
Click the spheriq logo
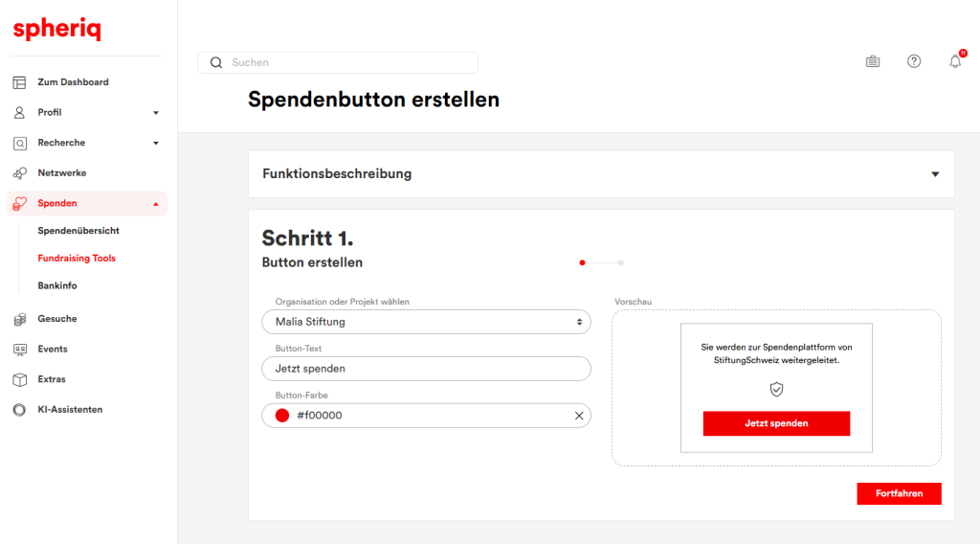pyautogui.click(x=57, y=30)
